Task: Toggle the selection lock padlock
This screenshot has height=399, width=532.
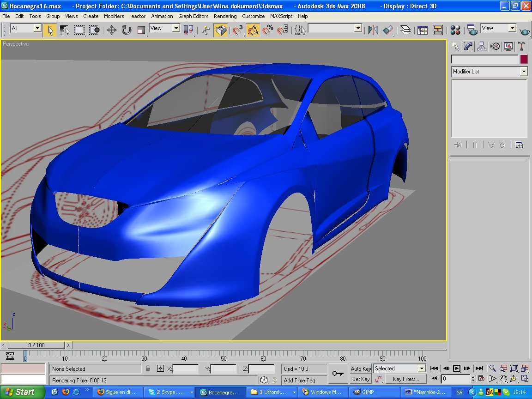Action: [x=148, y=369]
